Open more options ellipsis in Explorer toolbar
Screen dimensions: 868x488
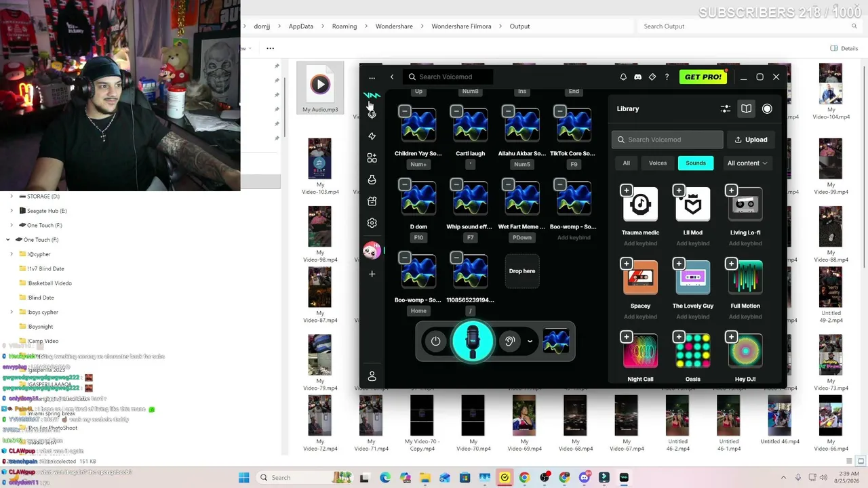[270, 49]
